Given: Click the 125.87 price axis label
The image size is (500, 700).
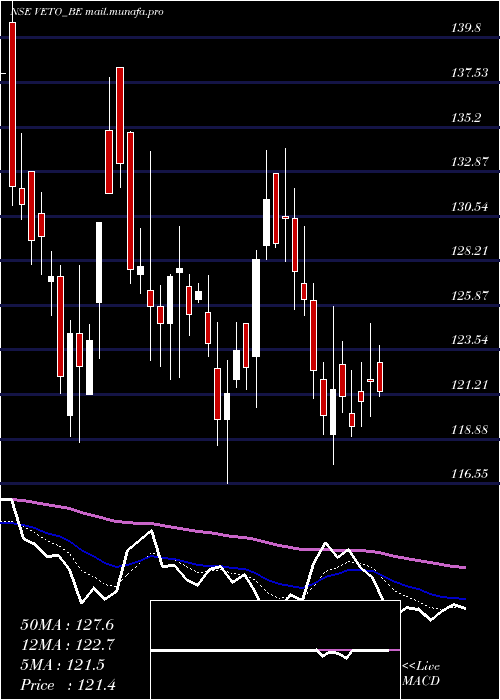Looking at the screenshot, I should [470, 296].
